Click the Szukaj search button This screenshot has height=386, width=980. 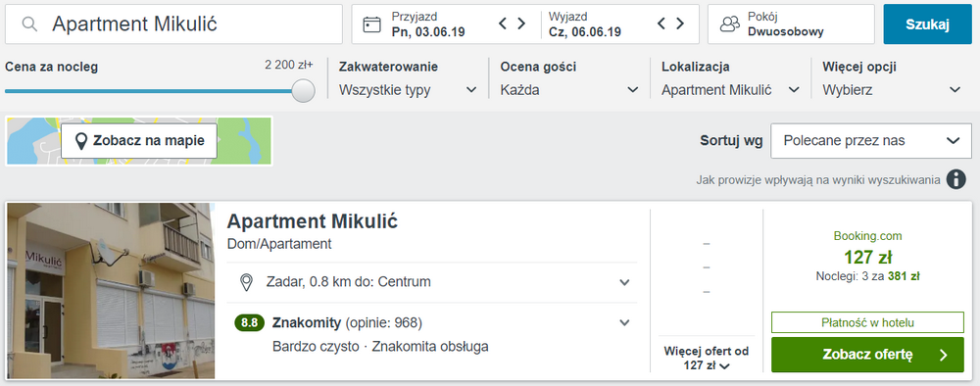(927, 24)
